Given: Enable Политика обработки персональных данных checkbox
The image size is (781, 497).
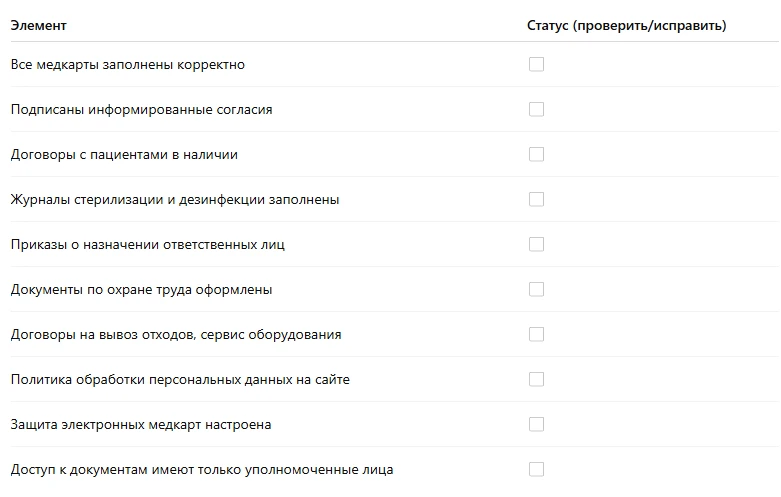Looking at the screenshot, I should [536, 379].
